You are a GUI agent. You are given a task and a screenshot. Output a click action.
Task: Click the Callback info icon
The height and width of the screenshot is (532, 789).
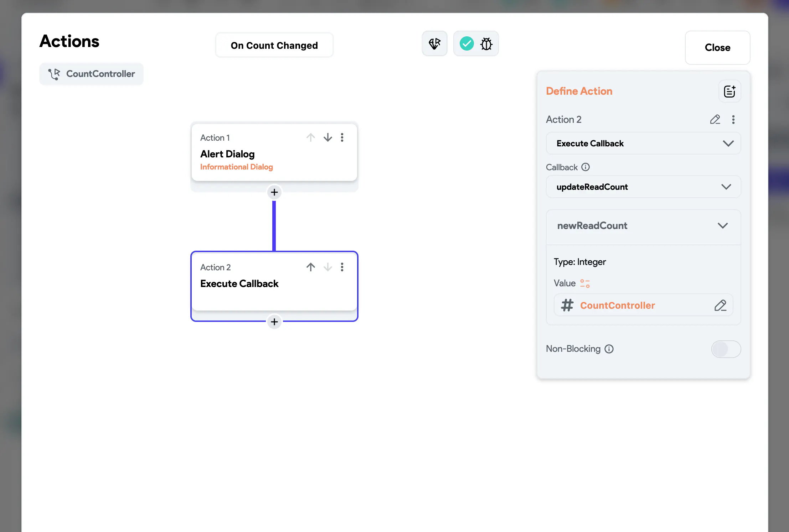pos(586,167)
